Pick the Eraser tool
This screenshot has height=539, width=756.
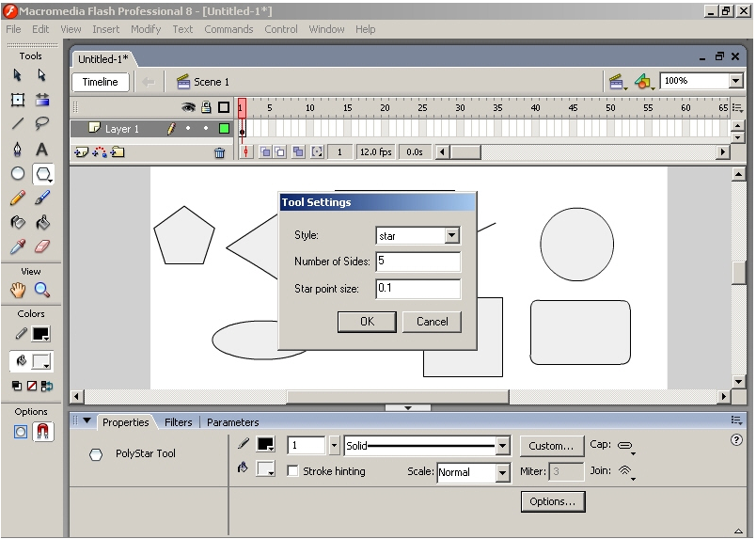click(x=42, y=247)
